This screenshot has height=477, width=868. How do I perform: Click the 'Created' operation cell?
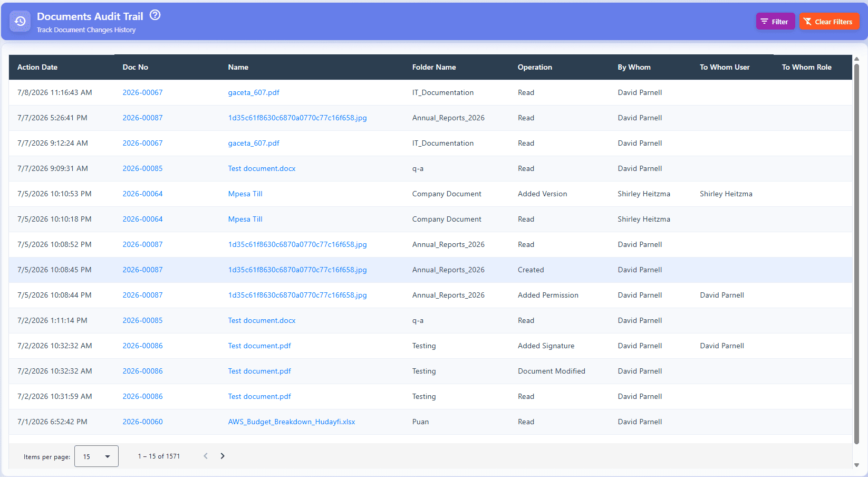coord(531,270)
